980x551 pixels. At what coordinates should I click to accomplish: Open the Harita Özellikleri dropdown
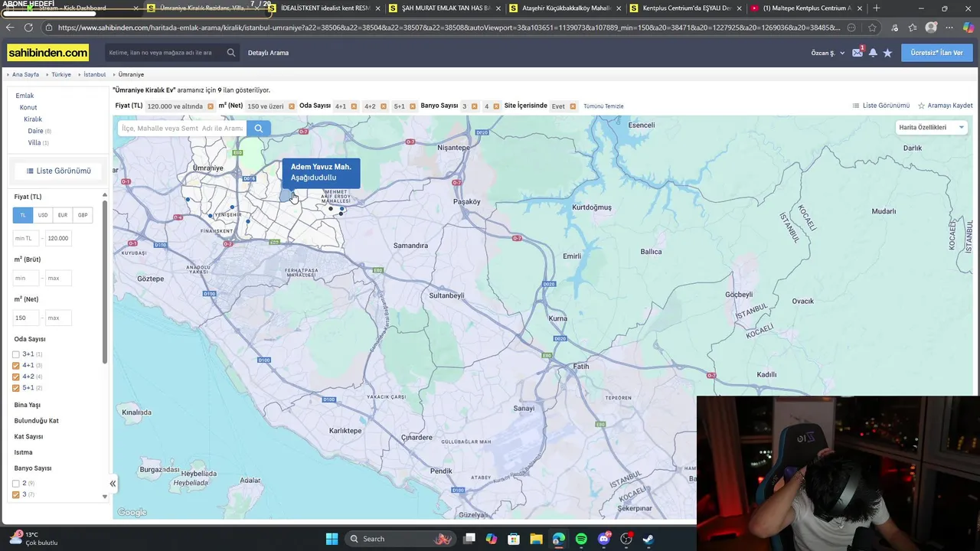click(931, 128)
